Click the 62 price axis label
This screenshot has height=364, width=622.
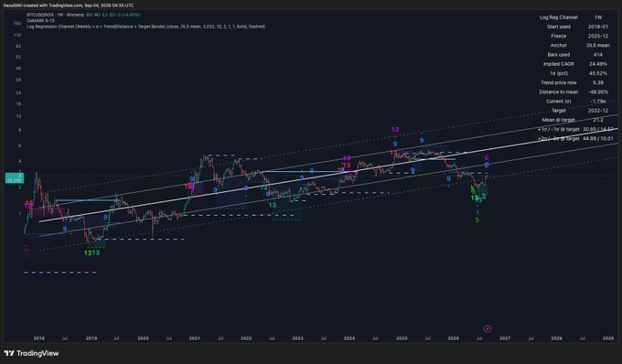tap(18, 57)
